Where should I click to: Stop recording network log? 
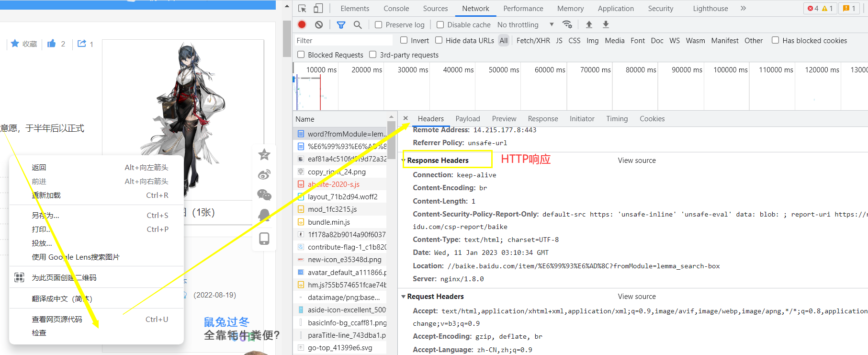(x=302, y=24)
